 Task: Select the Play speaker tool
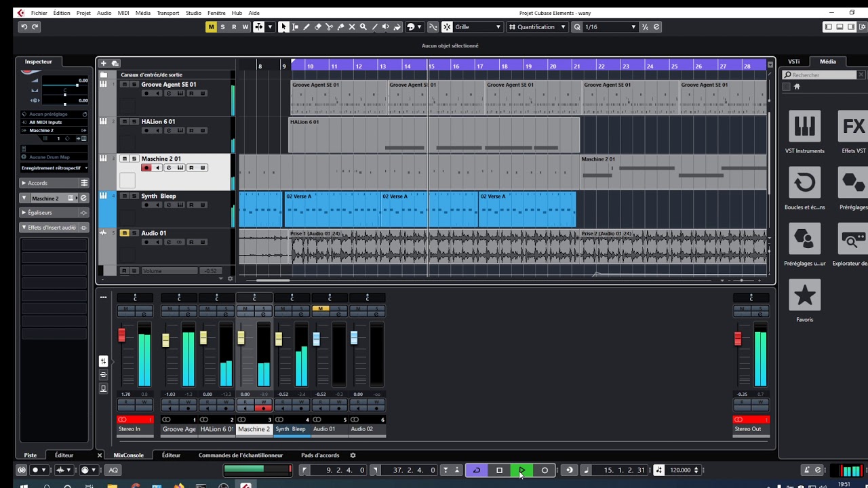click(386, 27)
